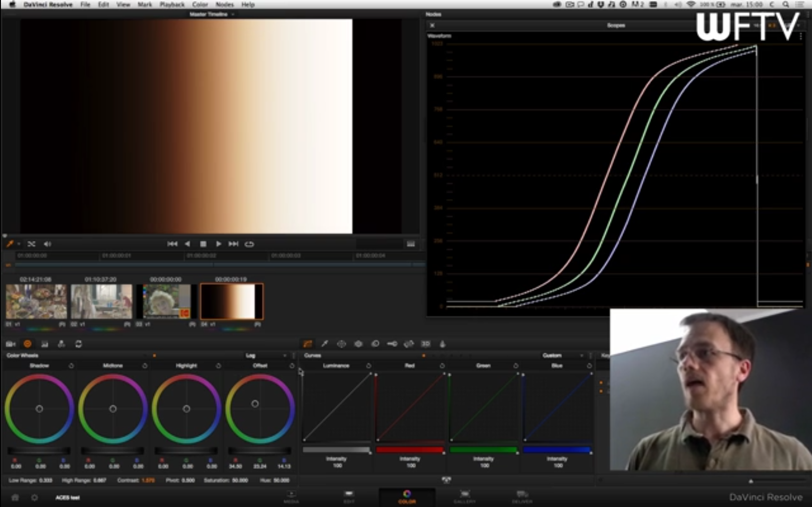The image size is (812, 507).
Task: Open the Color menu
Action: [x=200, y=4]
